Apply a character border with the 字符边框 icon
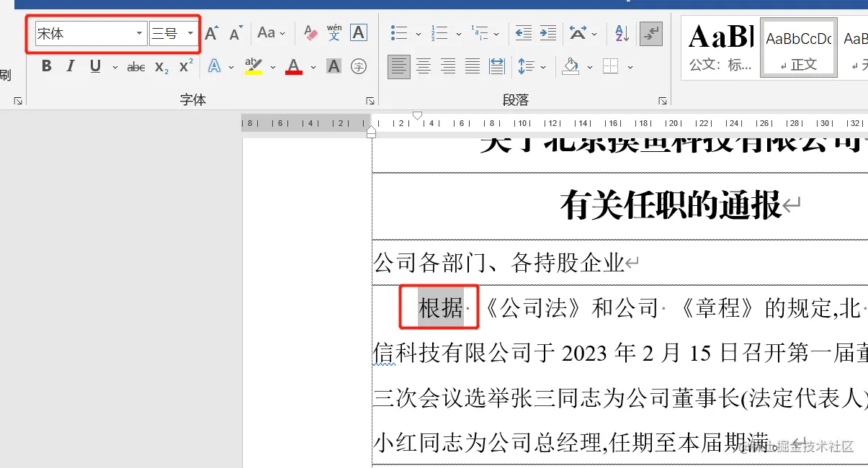Viewport: 868px width, 468px height. 359,33
